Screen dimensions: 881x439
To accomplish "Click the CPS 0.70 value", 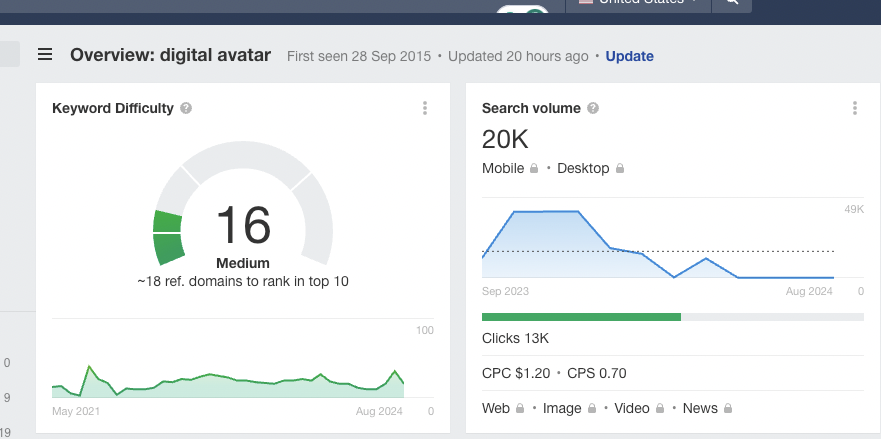I will (x=597, y=373).
